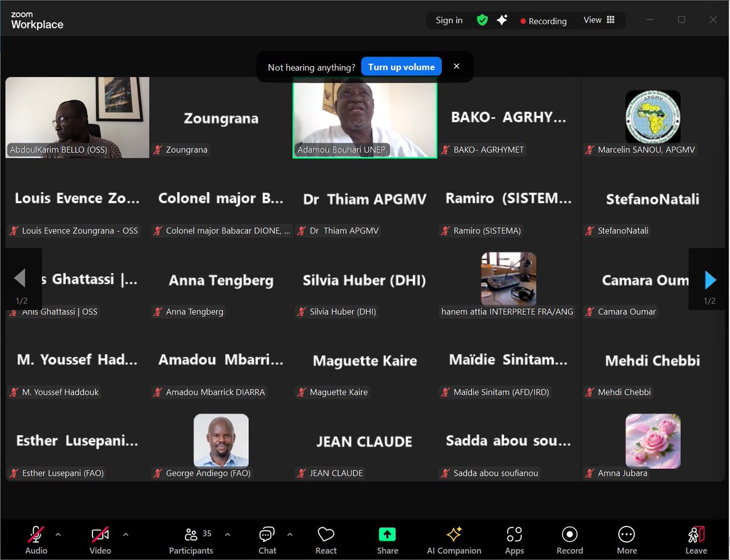Click the Leave meeting icon
Viewport: 730px width, 560px height.
(697, 534)
